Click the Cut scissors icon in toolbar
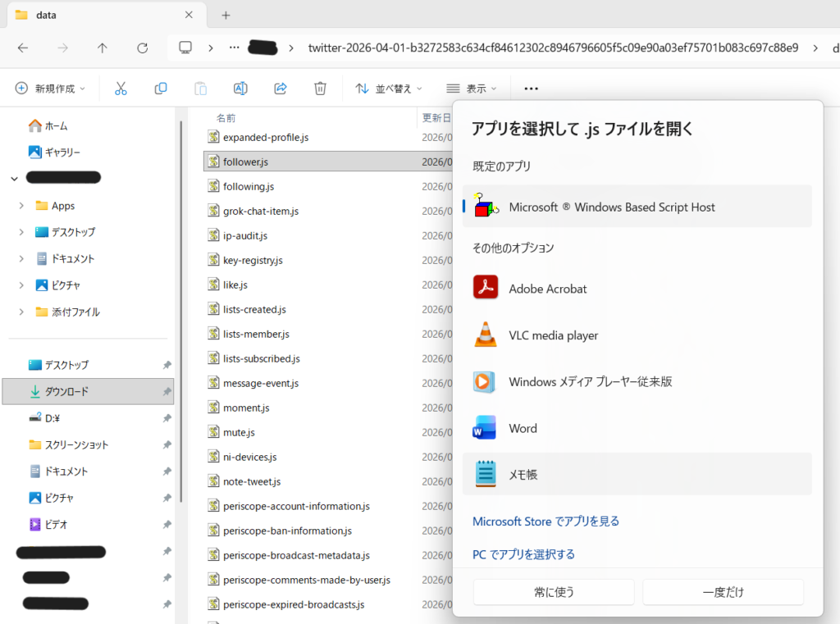The image size is (840, 624). pyautogui.click(x=121, y=89)
